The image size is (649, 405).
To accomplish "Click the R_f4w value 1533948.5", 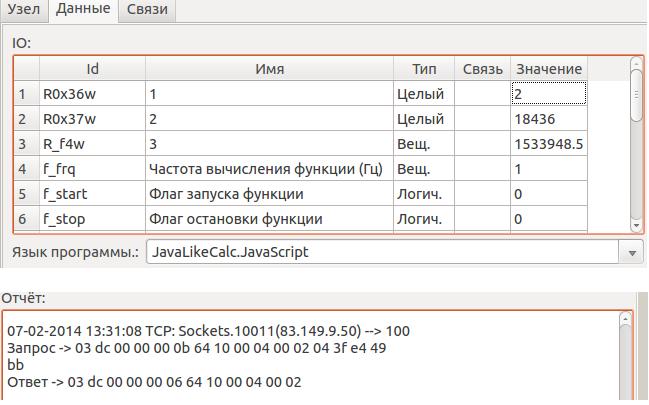I will 547,144.
